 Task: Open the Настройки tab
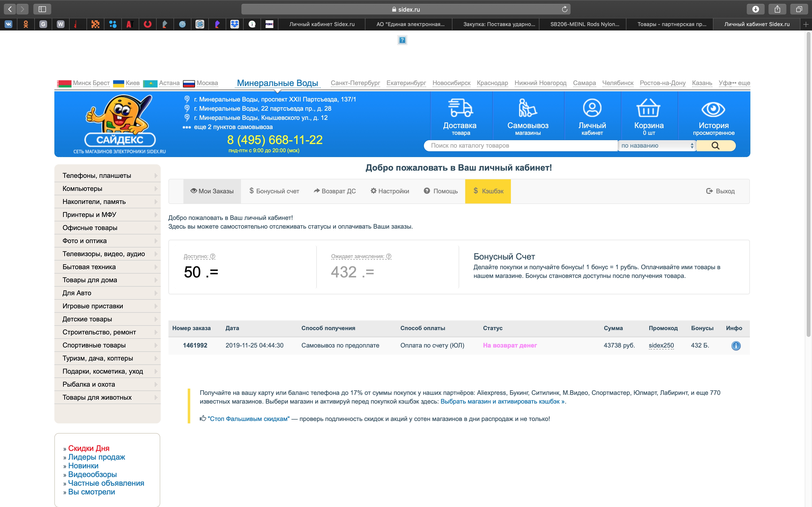point(390,191)
